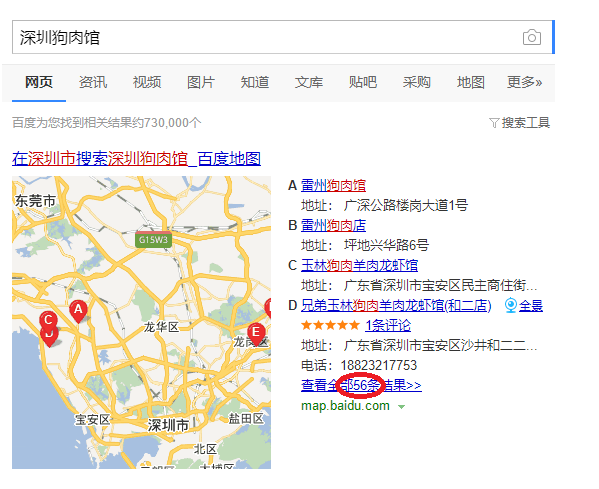Switch to the 网页 tab

39,82
